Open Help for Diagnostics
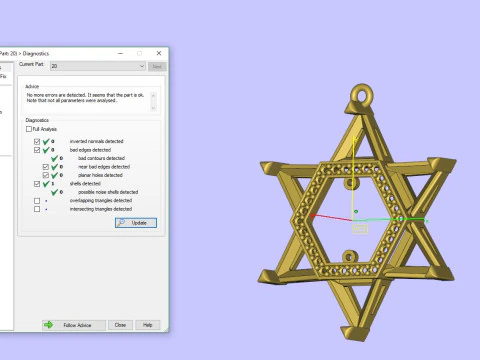 point(148,325)
